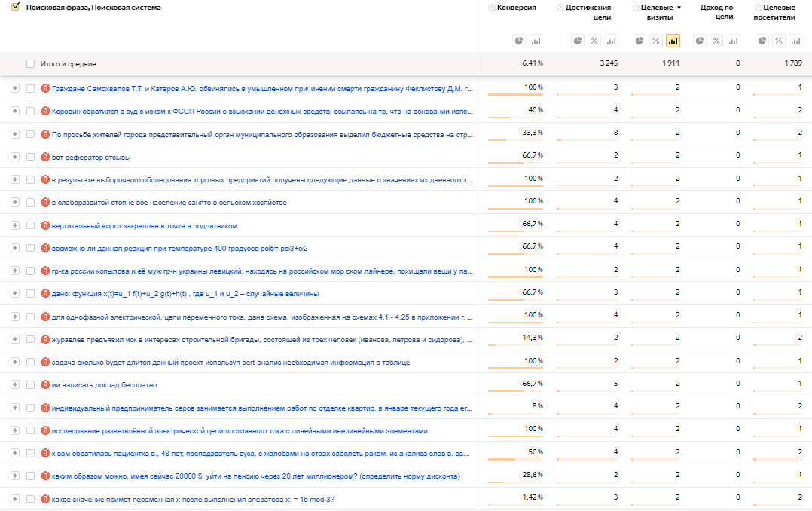Expand the 'в слаборазвитой стопне' row
Image resolution: width=812 pixels, height=511 pixels.
[15, 202]
